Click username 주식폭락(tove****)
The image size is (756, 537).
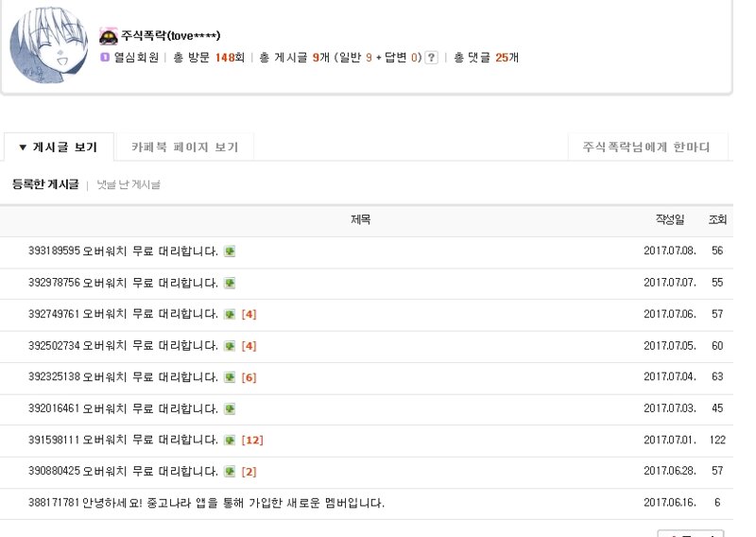170,36
